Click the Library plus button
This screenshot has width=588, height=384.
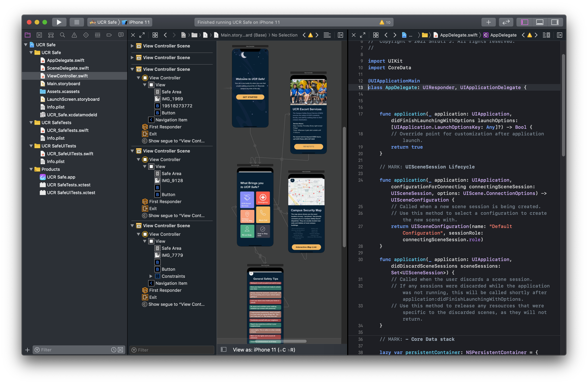pos(488,22)
